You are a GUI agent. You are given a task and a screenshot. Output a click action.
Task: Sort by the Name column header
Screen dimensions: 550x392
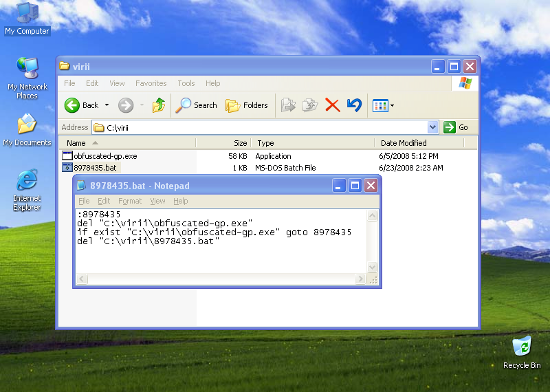pyautogui.click(x=127, y=143)
